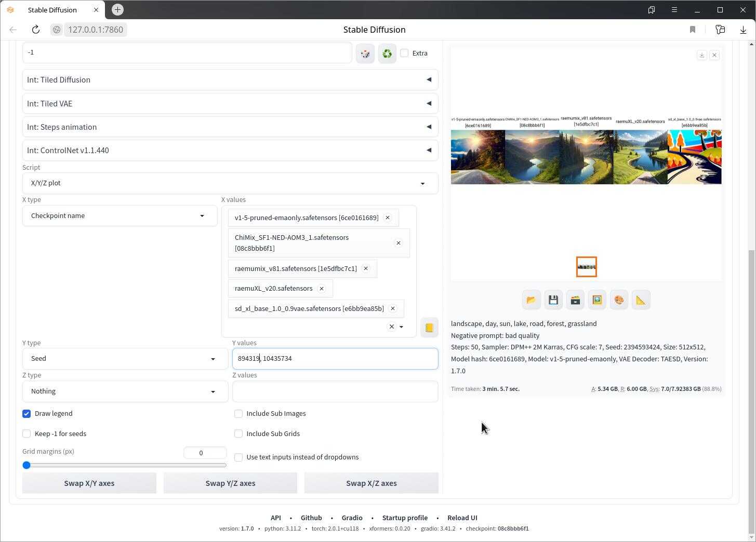Click the dice random seed icon
The image size is (756, 542).
(365, 53)
